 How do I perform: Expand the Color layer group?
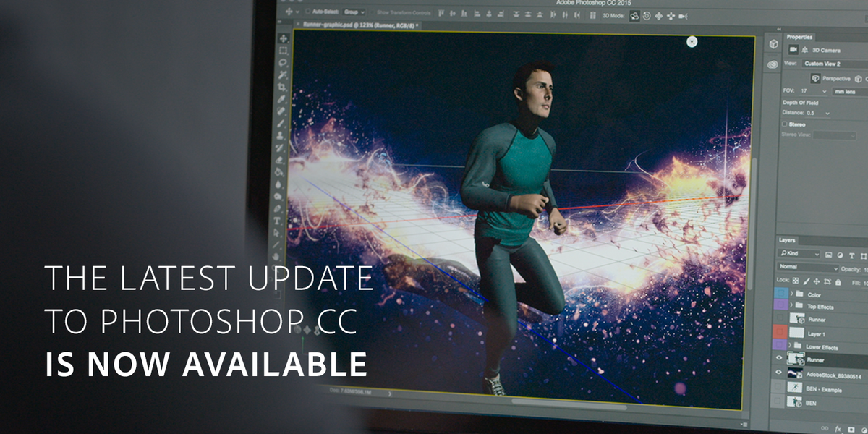click(791, 294)
